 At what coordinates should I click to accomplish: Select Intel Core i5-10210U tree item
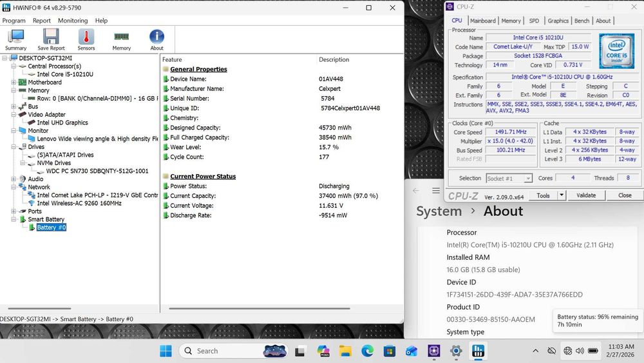tap(65, 74)
